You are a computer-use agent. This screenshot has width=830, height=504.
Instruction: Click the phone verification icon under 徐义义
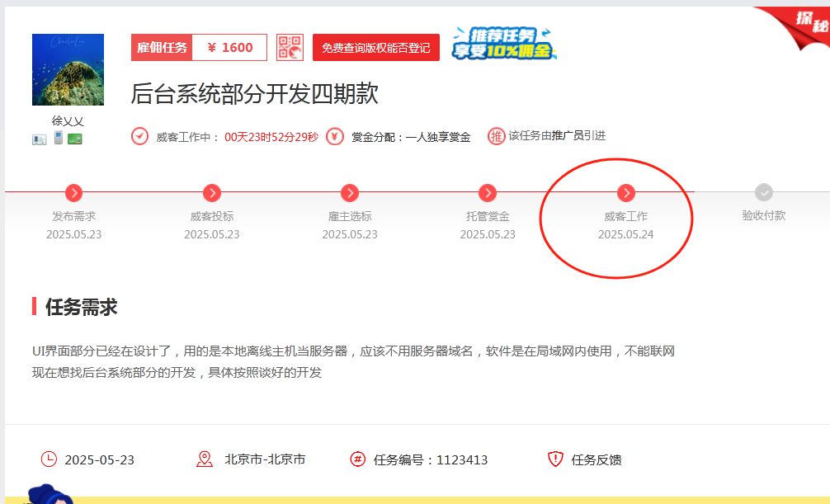(x=58, y=137)
